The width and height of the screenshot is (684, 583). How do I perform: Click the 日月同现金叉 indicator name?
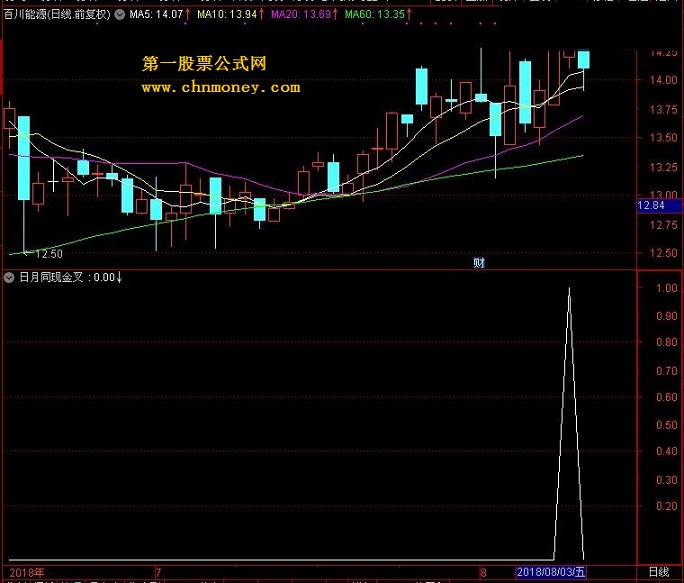pos(51,278)
